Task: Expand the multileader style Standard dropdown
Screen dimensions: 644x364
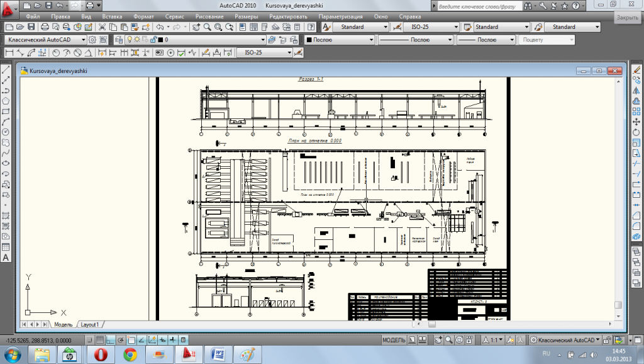Action: 572,27
